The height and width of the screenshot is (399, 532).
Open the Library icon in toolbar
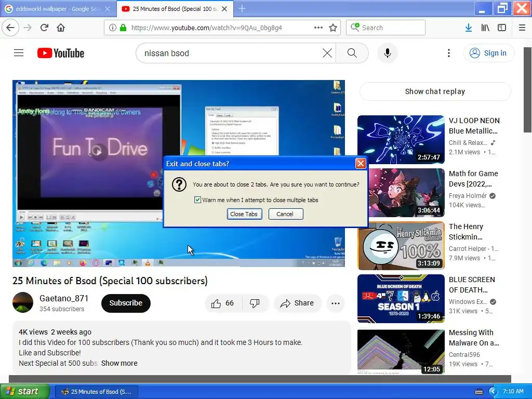point(485,28)
